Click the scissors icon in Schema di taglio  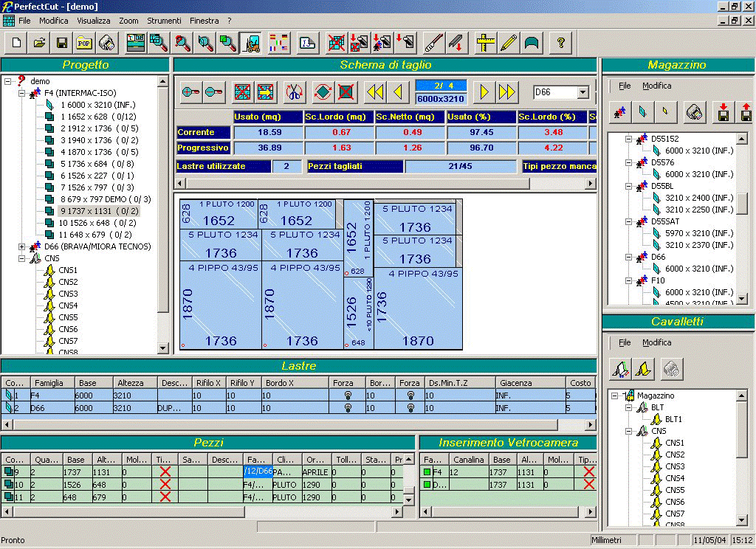pos(294,91)
